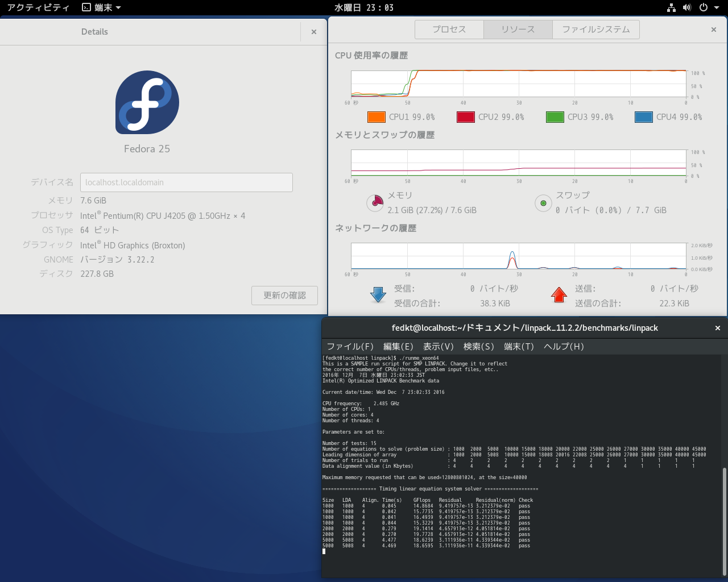Image resolution: width=728 pixels, height=582 pixels.
Task: Open the CPU2 red color picker
Action: point(466,117)
